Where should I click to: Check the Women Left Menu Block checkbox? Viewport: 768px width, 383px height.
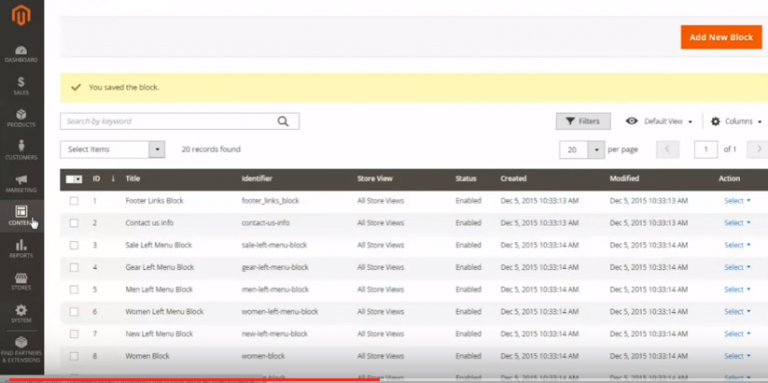(74, 312)
